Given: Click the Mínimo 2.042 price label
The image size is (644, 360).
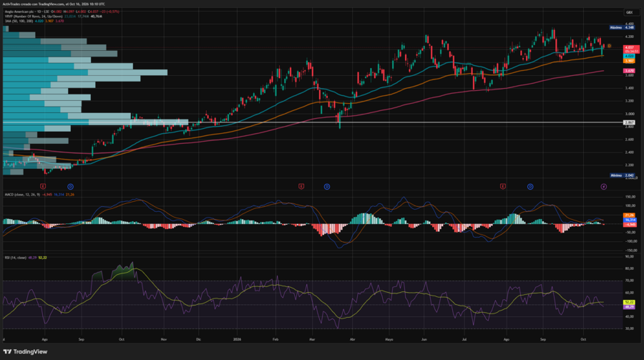Looking at the screenshot, I should 623,175.
